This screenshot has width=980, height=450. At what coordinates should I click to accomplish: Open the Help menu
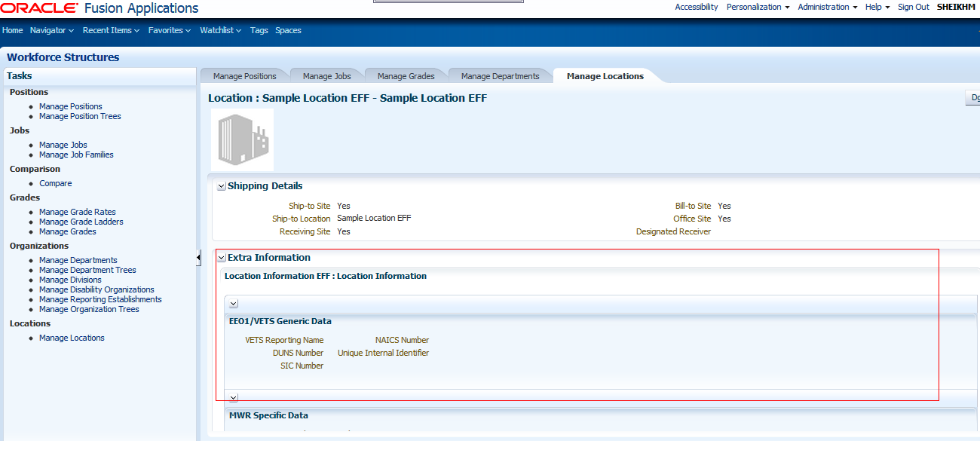click(876, 7)
